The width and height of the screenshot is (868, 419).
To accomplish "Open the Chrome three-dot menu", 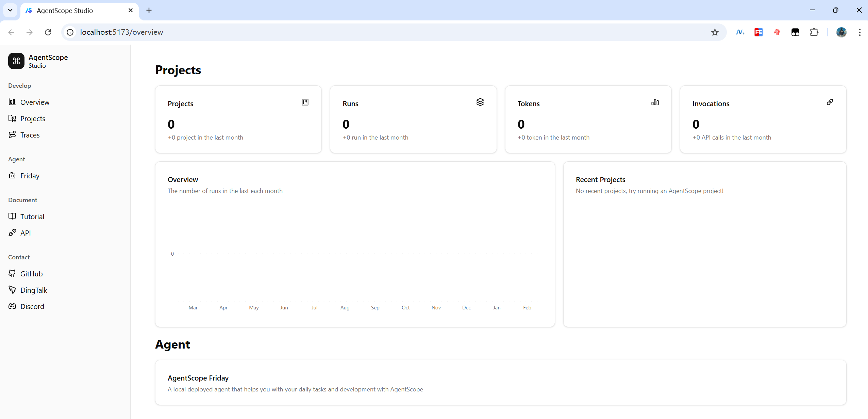I will [859, 32].
